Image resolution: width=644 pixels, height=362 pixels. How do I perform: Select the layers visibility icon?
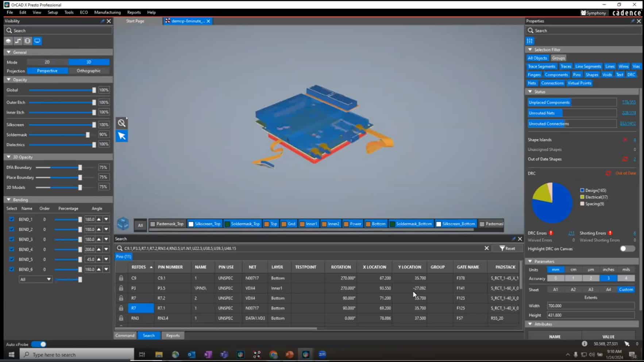pyautogui.click(x=8, y=41)
